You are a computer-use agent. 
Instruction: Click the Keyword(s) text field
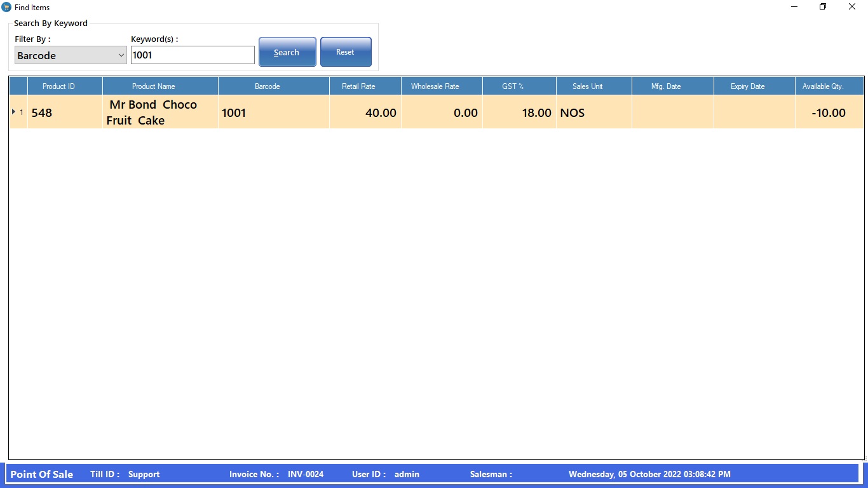[193, 55]
